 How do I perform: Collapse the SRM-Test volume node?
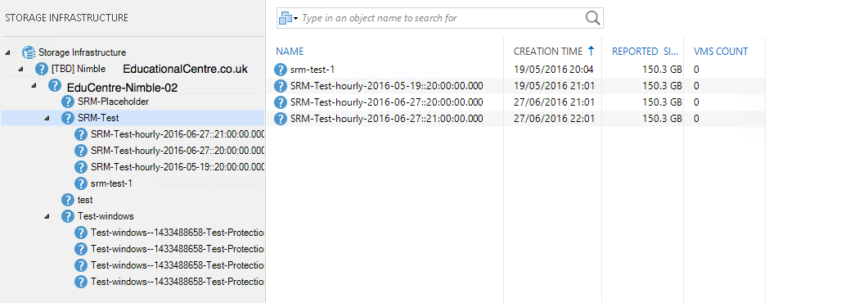[47, 118]
